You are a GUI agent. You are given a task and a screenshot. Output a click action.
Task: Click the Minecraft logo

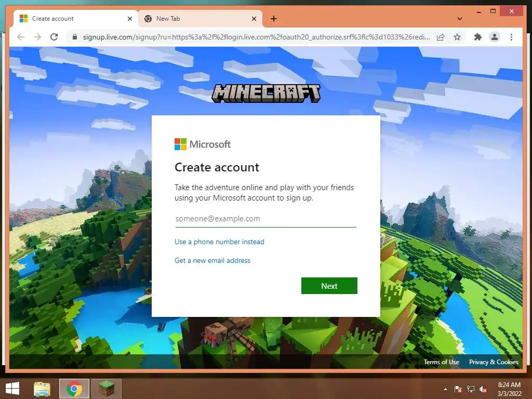[x=265, y=94]
